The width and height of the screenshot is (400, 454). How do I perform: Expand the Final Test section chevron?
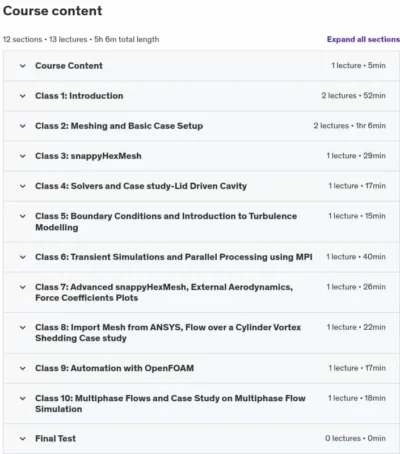(x=23, y=439)
